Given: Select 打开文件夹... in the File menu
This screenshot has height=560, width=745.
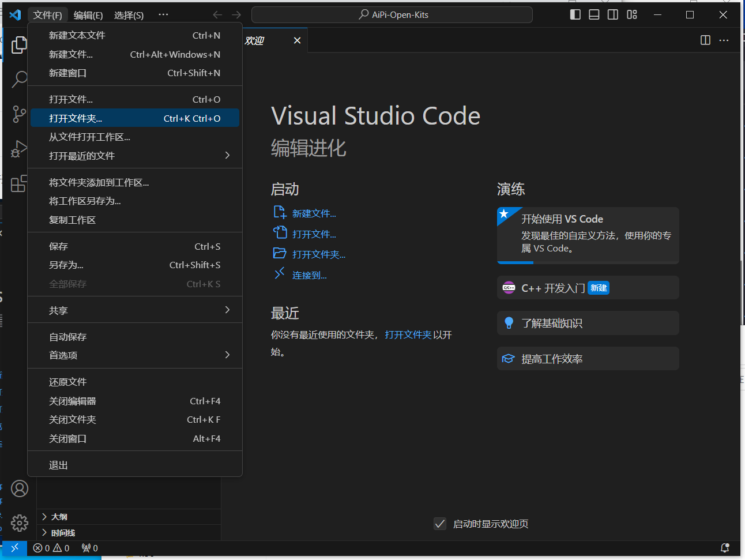Looking at the screenshot, I should [x=135, y=118].
